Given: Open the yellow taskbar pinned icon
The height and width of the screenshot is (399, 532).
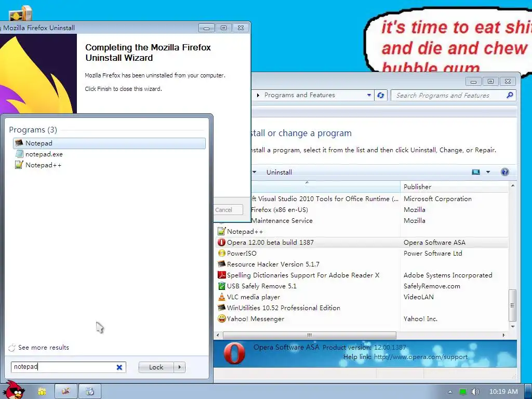Looking at the screenshot, I should [42, 391].
